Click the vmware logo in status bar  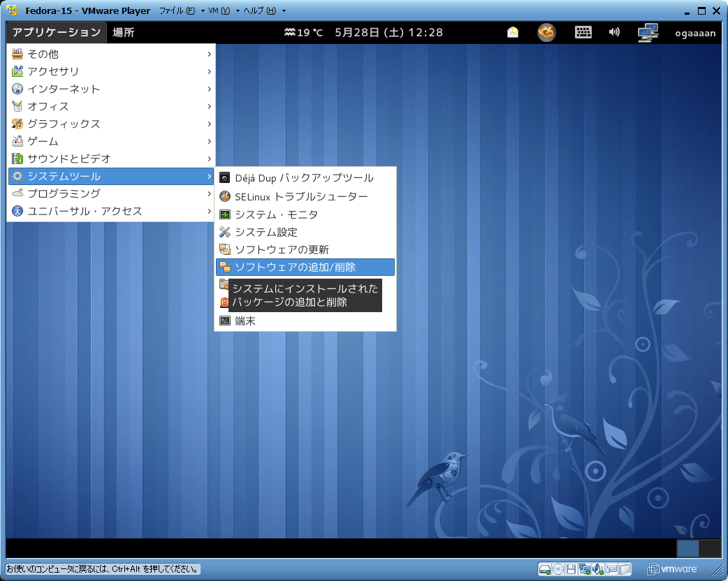coord(673,569)
